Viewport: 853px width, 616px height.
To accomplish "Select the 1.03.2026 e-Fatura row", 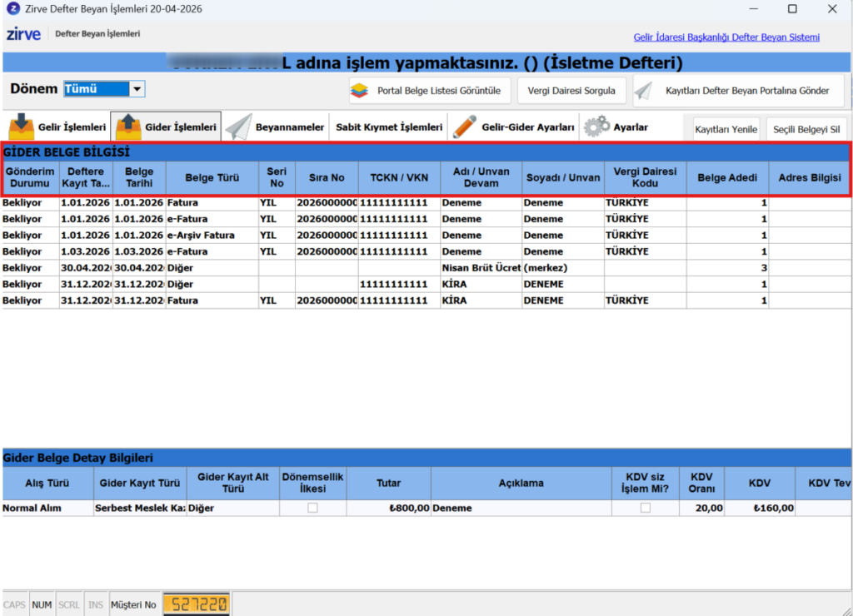I will [x=426, y=251].
